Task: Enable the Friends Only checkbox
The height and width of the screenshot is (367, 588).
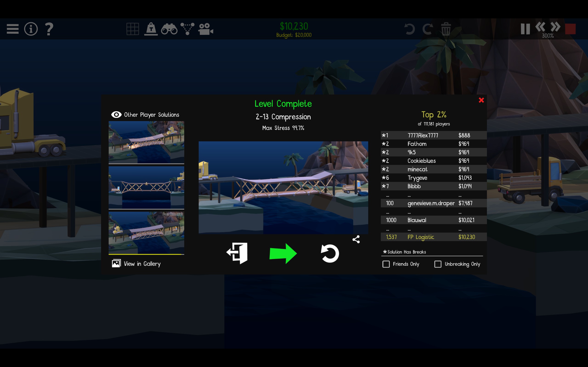Action: coord(386,264)
